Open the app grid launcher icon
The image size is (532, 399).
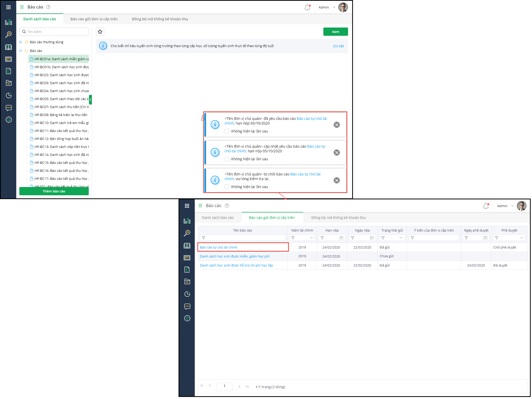pyautogui.click(x=8, y=7)
